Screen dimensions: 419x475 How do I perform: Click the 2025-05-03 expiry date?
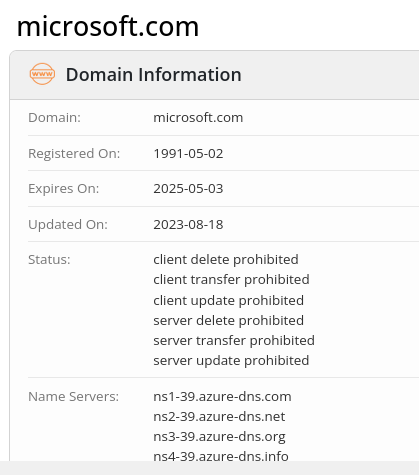tap(188, 189)
